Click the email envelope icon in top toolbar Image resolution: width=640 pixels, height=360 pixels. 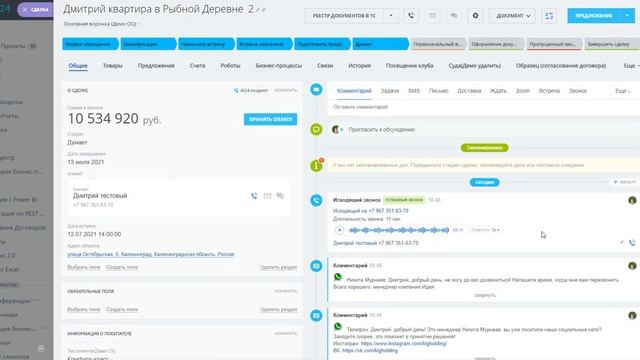432,16
